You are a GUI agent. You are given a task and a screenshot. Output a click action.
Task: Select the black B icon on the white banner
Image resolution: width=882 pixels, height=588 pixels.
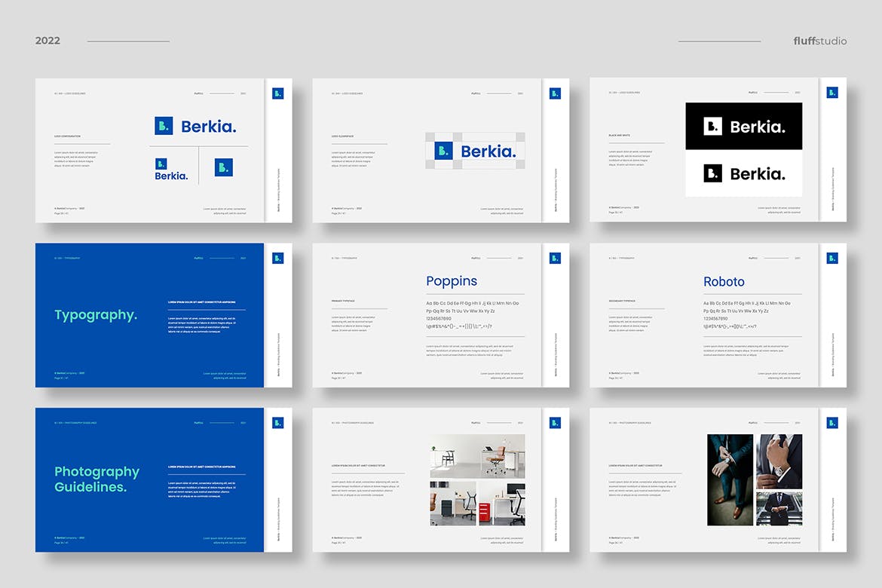(x=712, y=173)
